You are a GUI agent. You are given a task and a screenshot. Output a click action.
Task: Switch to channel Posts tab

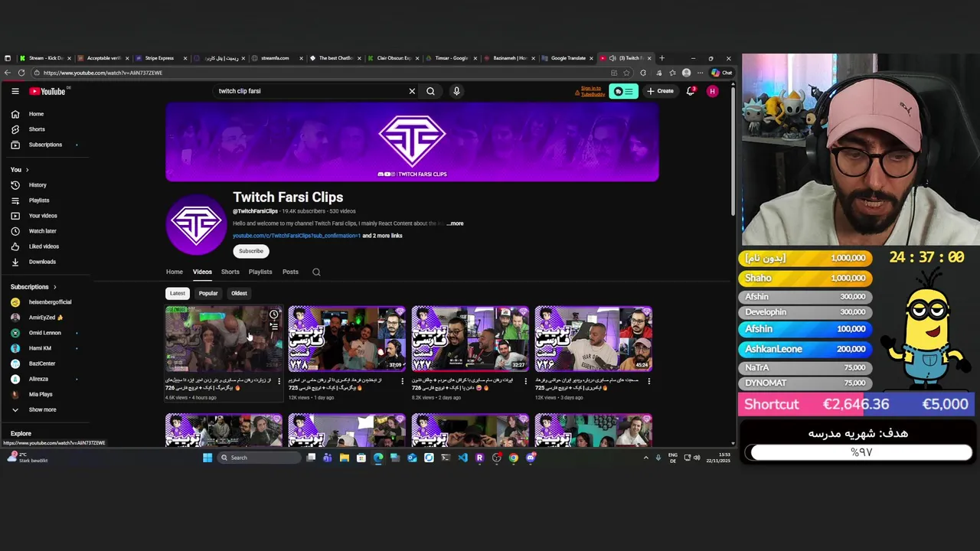click(x=290, y=272)
